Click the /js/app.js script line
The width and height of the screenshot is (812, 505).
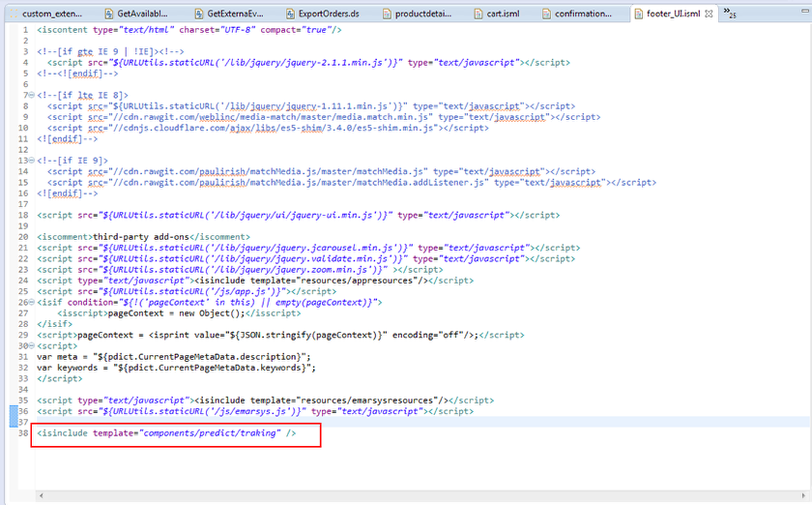tap(187, 291)
